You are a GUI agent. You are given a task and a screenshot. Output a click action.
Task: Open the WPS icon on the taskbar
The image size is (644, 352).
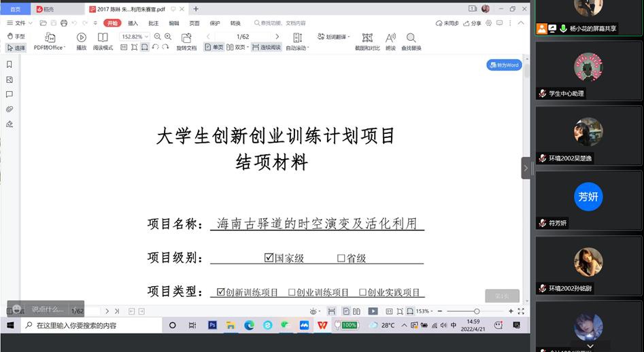[x=322, y=325]
